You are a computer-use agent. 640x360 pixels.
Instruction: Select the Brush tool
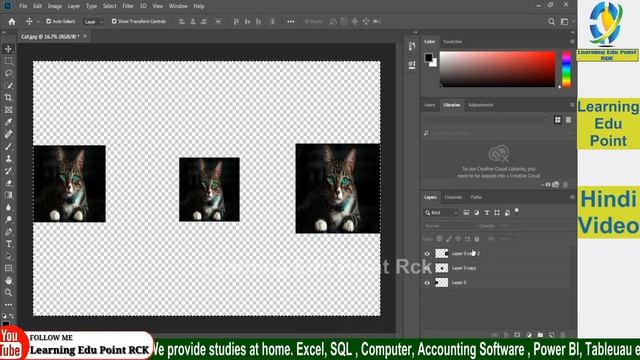coord(8,147)
